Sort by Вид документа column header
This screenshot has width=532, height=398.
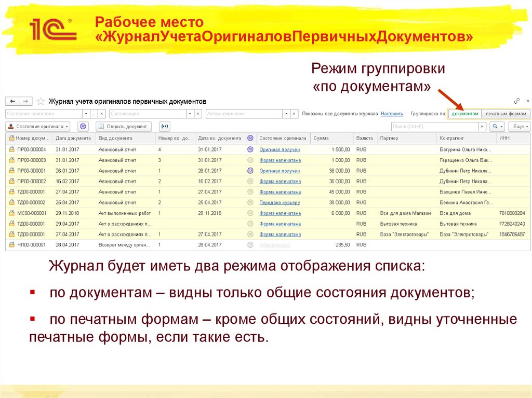tap(125, 138)
